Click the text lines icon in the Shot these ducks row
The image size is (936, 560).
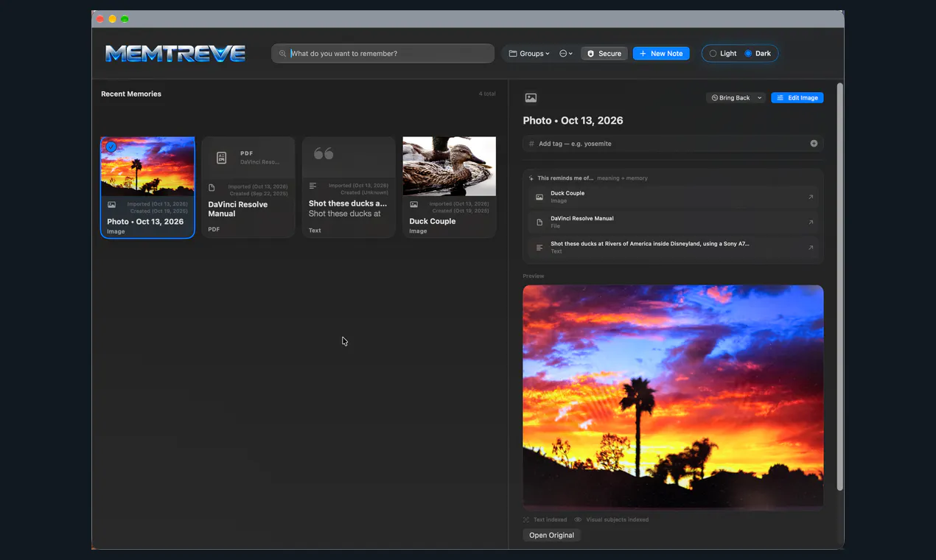pyautogui.click(x=539, y=248)
